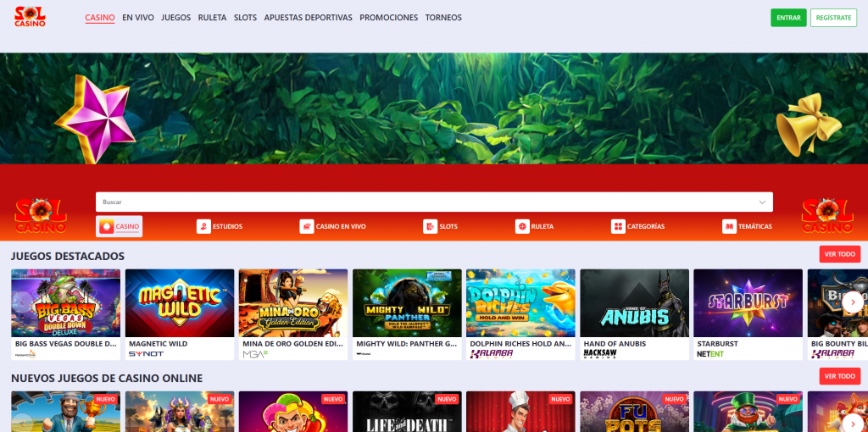Go back in featured games carousel left arrow
This screenshot has width=868, height=432.
(21, 302)
